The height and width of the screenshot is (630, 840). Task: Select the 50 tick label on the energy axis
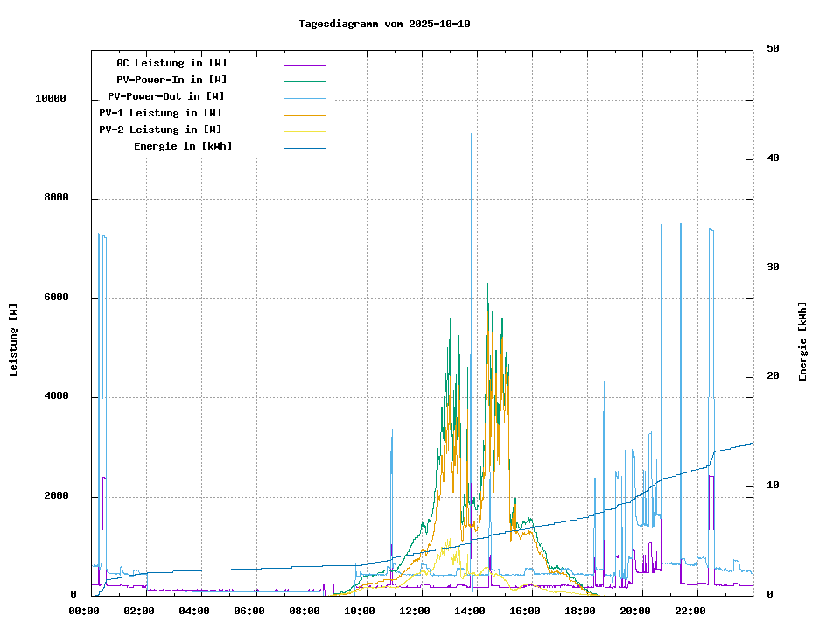coord(773,49)
